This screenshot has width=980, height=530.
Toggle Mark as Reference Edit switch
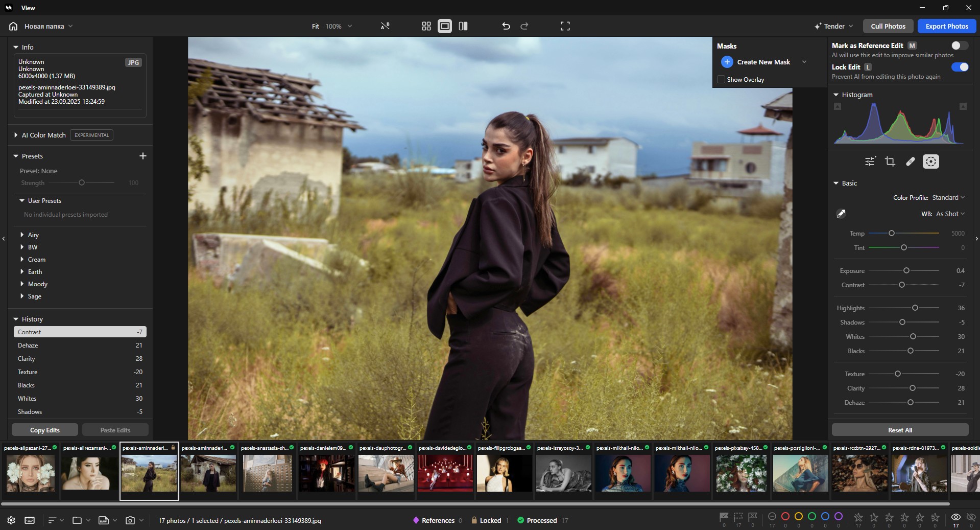click(959, 45)
